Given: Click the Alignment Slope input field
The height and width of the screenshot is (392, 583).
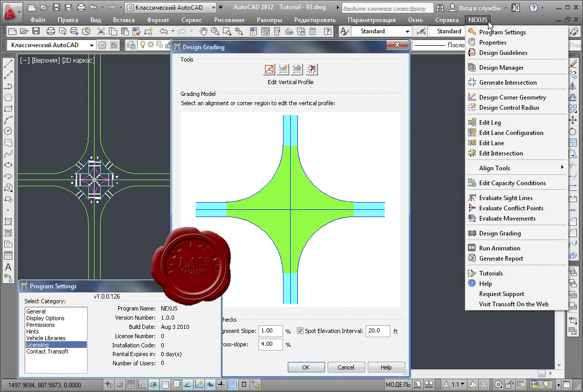Looking at the screenshot, I should click(270, 331).
